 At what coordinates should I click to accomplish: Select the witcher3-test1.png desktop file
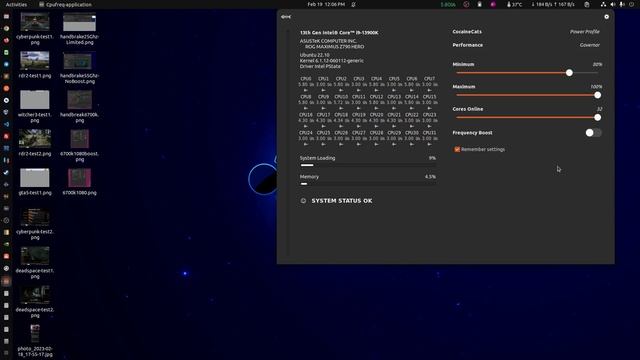35,106
